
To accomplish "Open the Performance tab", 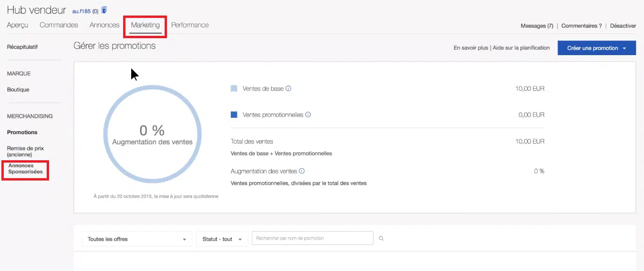I will click(x=190, y=25).
